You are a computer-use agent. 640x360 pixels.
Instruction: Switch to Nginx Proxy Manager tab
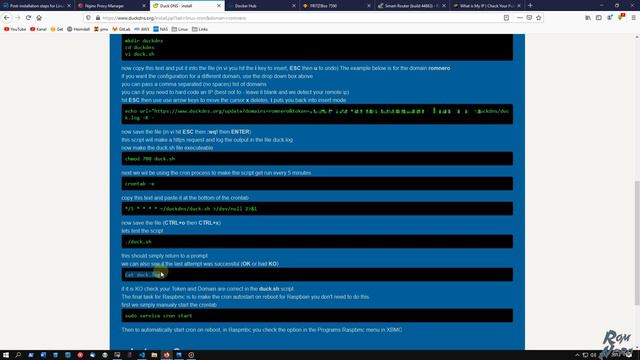(x=111, y=6)
